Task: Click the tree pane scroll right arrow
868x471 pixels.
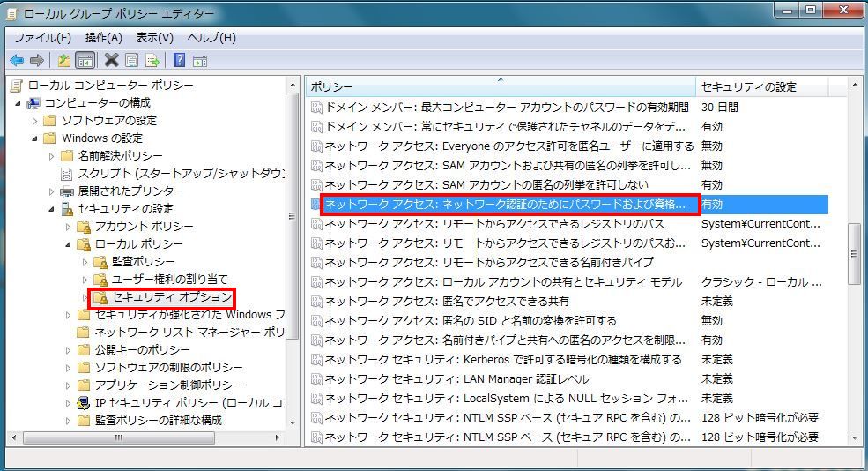Action: click(x=278, y=437)
